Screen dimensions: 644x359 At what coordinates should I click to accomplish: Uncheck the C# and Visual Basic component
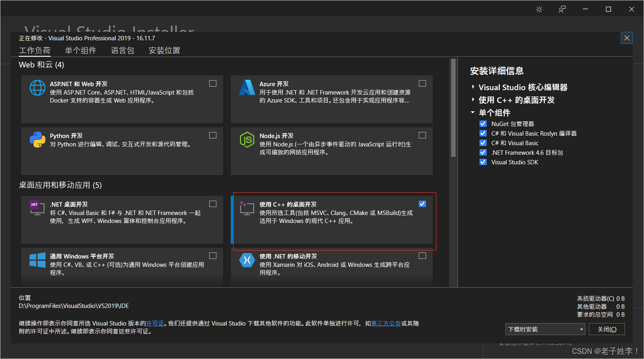pos(483,143)
